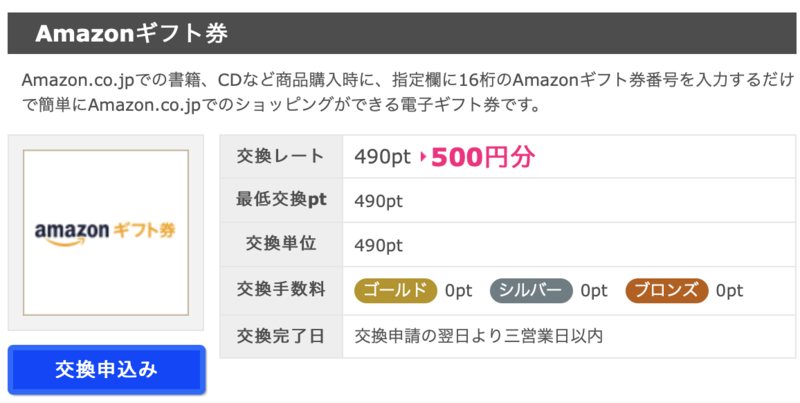Click the 交換単位 row label
Image resolution: width=800 pixels, height=403 pixels.
coord(281,244)
